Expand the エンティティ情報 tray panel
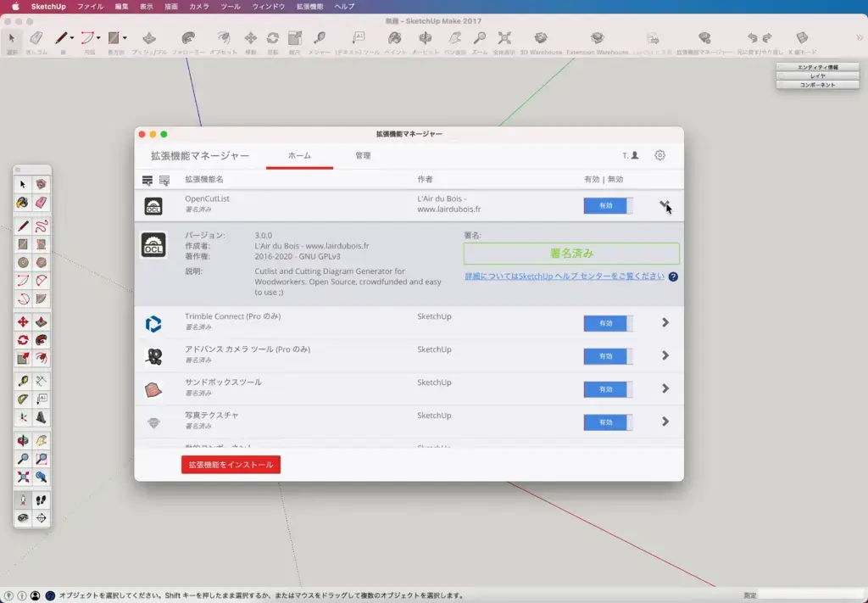This screenshot has height=603, width=868. click(818, 67)
